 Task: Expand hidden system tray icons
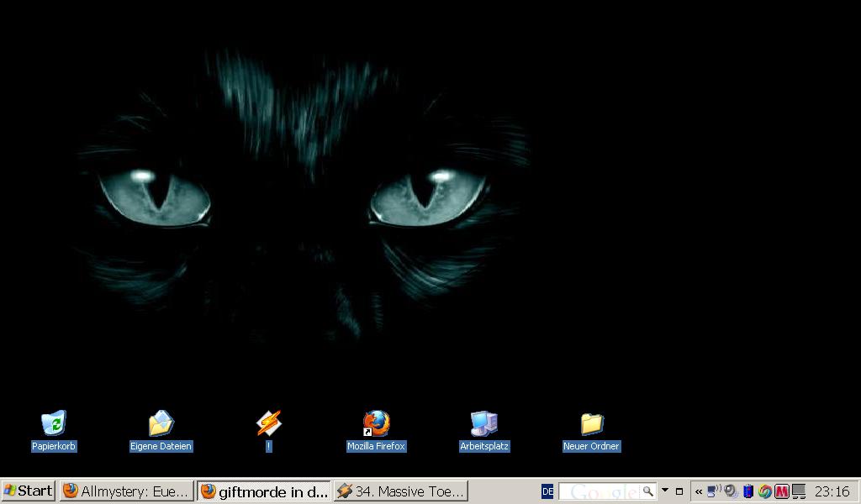click(698, 491)
